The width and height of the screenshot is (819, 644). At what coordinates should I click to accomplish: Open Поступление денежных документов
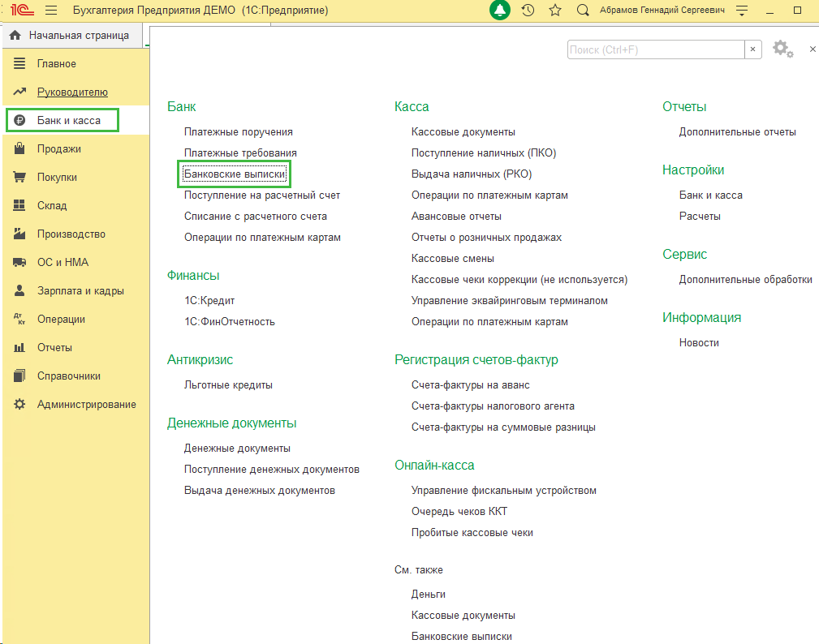point(272,469)
